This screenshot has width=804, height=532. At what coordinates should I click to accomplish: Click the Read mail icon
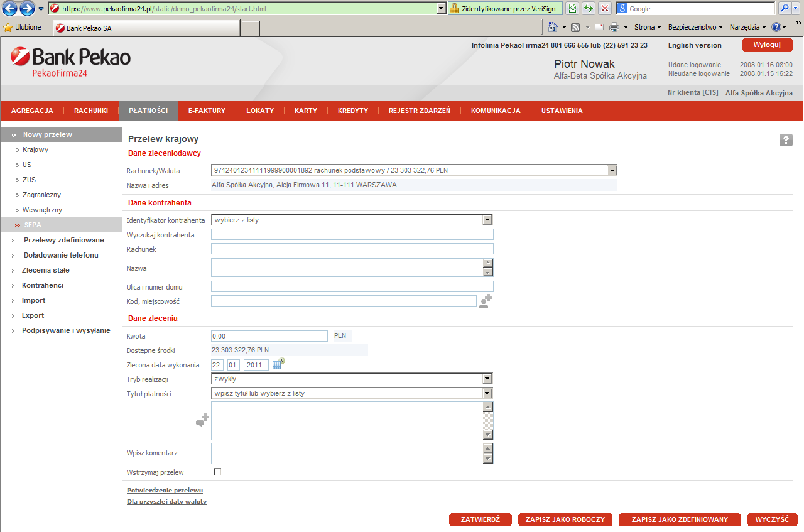pos(599,27)
